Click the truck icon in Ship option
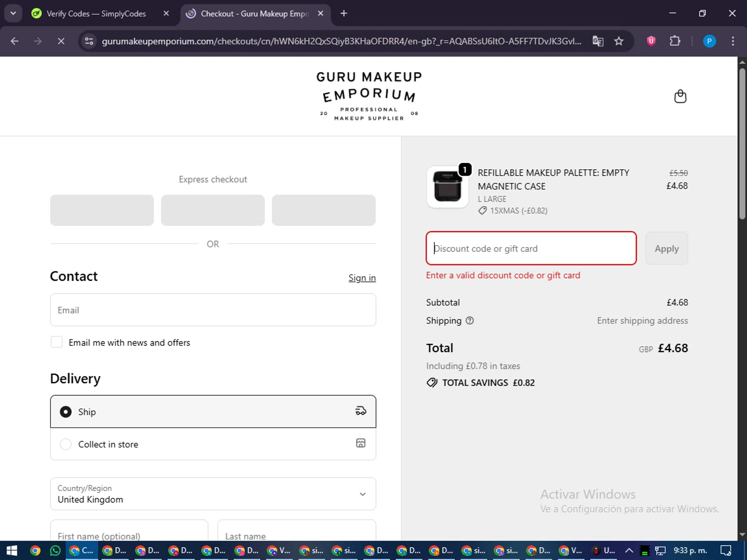The width and height of the screenshot is (747, 560). click(x=361, y=411)
